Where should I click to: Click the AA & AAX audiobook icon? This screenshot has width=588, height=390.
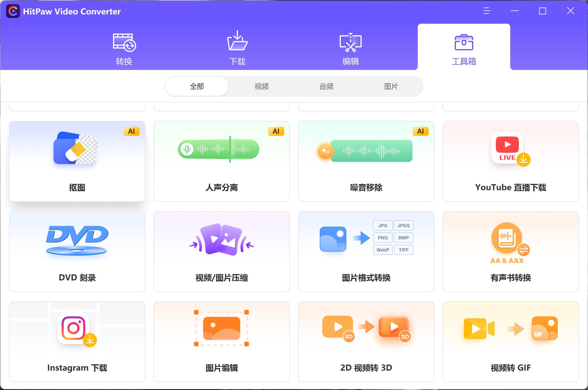coord(510,243)
